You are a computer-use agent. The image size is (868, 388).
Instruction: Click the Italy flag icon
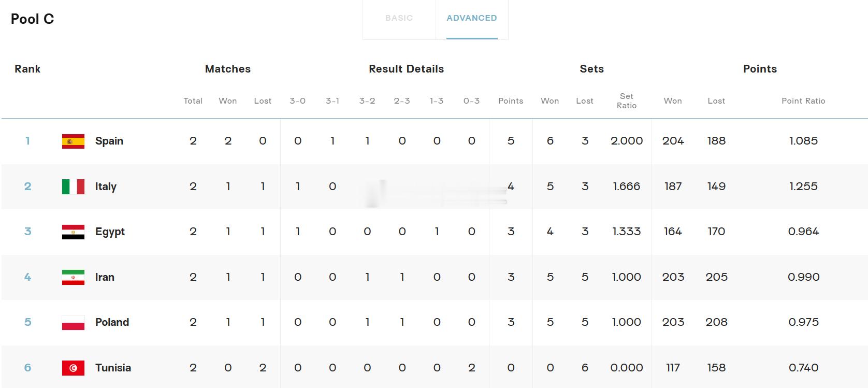(73, 186)
